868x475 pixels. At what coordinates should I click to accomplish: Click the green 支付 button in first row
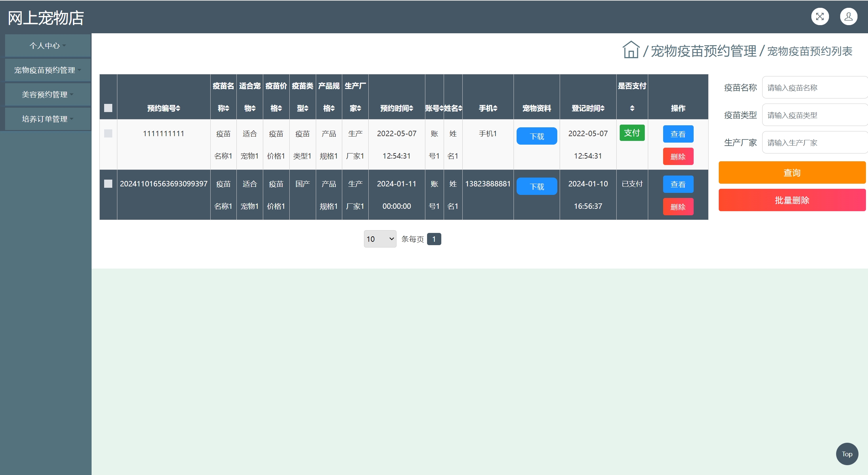(632, 133)
